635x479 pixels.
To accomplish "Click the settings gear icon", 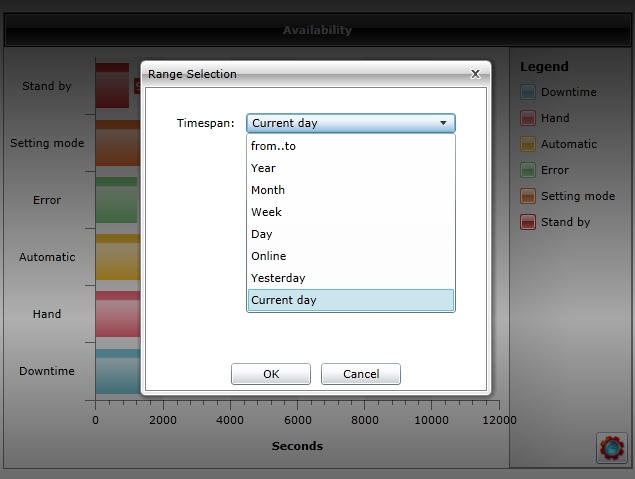I will pyautogui.click(x=611, y=448).
